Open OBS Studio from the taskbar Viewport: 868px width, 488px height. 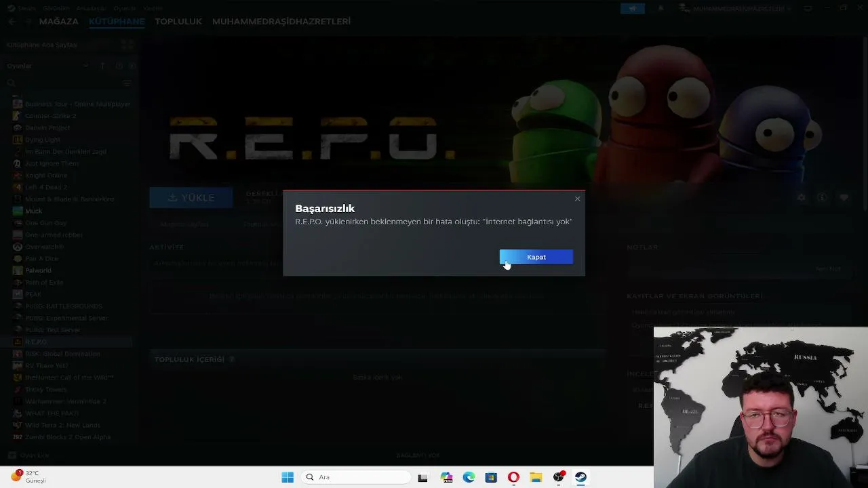pos(559,477)
